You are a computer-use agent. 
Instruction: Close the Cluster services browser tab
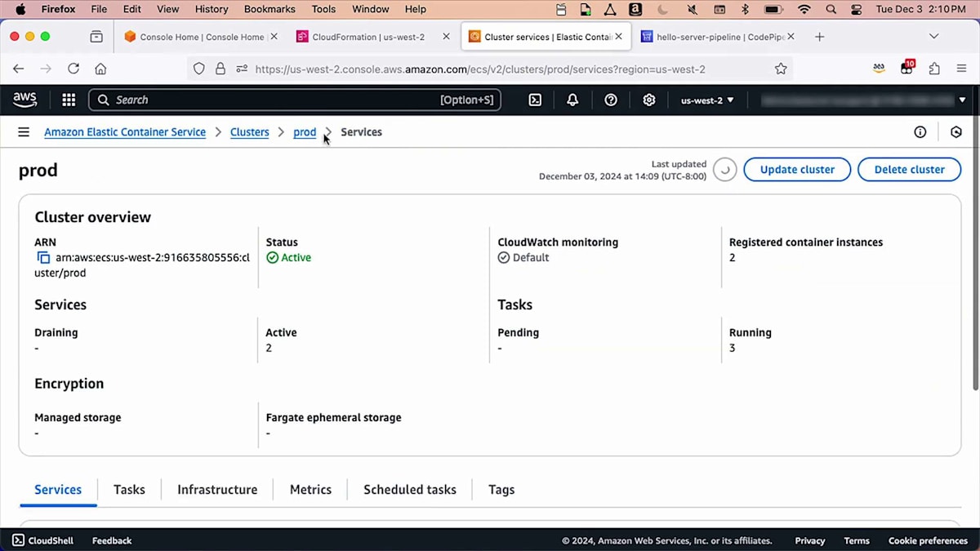coord(619,37)
